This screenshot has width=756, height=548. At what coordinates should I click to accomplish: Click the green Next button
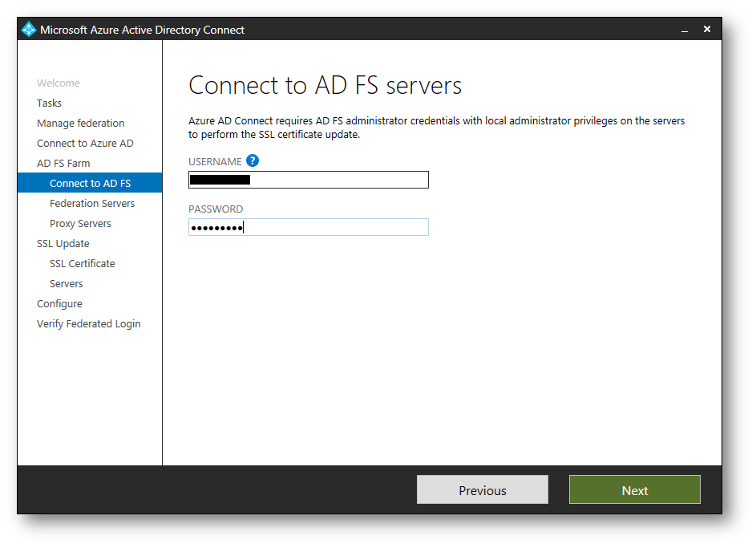(634, 489)
